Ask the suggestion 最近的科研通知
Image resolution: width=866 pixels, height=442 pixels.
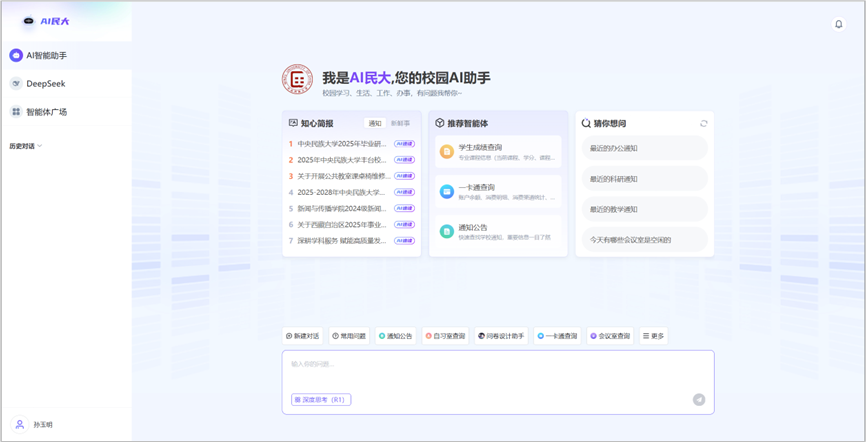(x=645, y=178)
